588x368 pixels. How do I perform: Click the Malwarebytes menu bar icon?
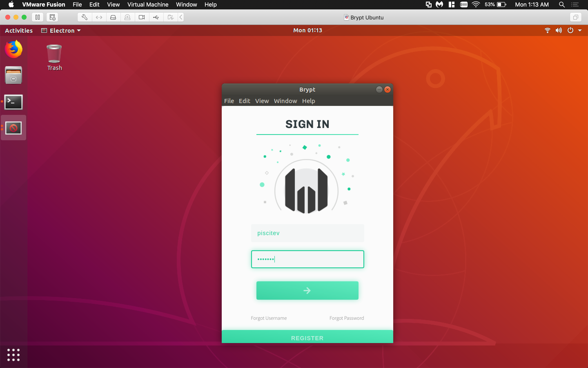click(x=439, y=4)
